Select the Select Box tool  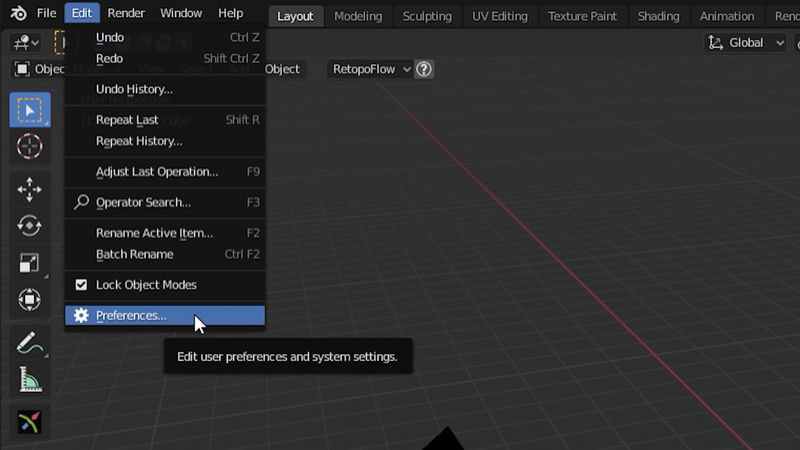pos(30,110)
